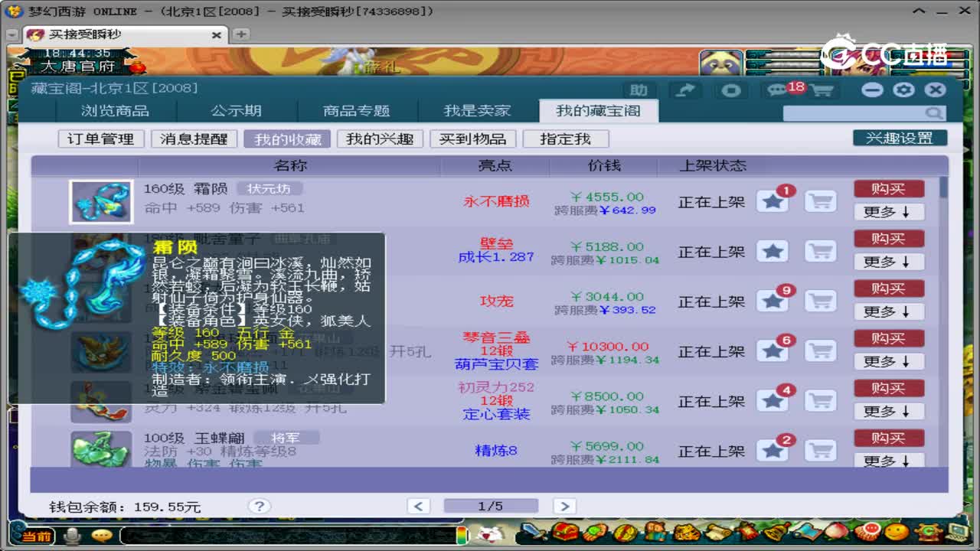
Task: Open messages chat bubble with 18 badge
Action: 778,90
